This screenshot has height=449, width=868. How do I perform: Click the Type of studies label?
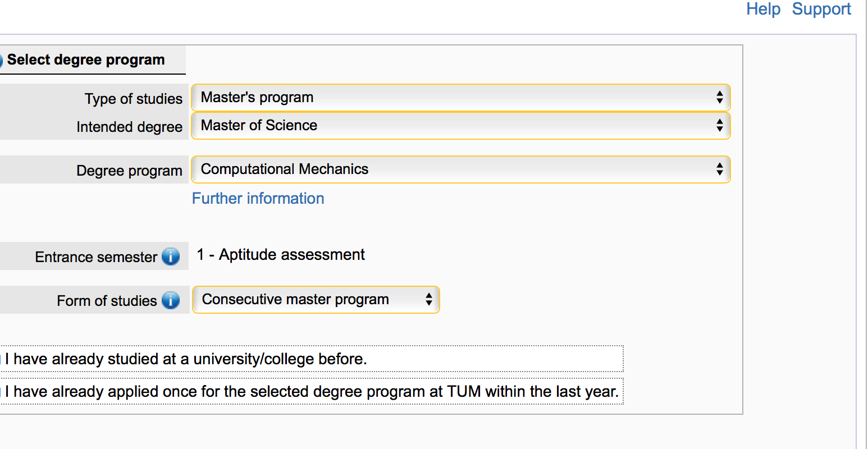pyautogui.click(x=134, y=99)
